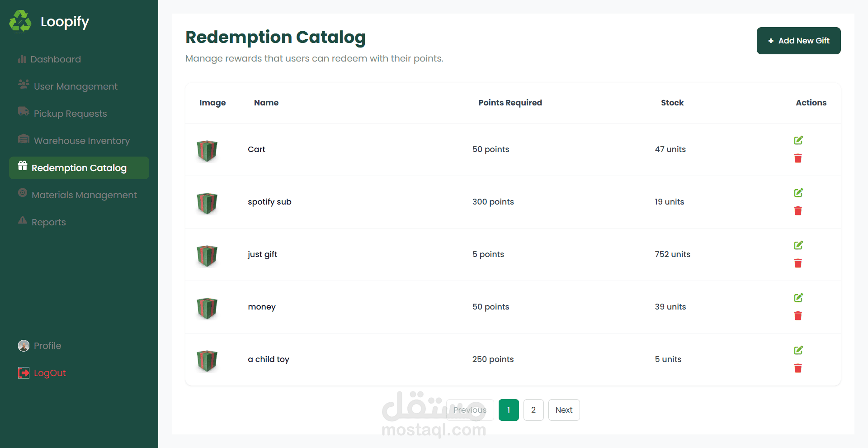Viewport: 868px width, 448px height.
Task: Open the Dashboard page
Action: [x=50, y=59]
